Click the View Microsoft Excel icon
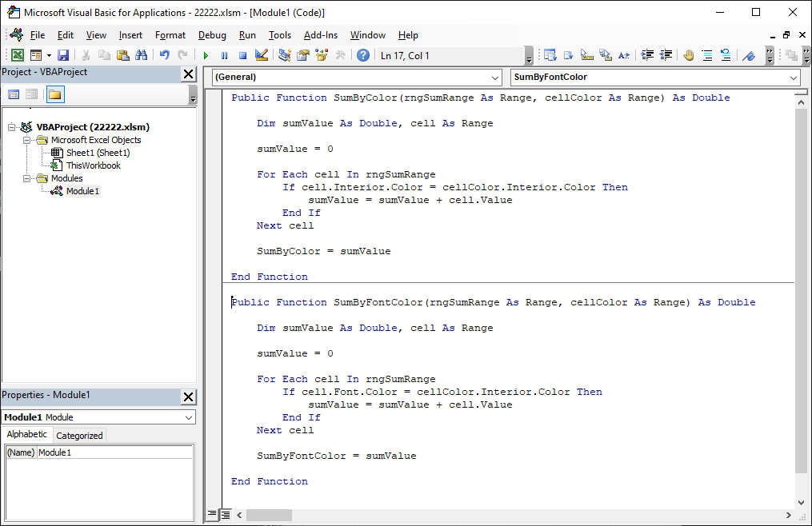This screenshot has width=812, height=526. (17, 55)
